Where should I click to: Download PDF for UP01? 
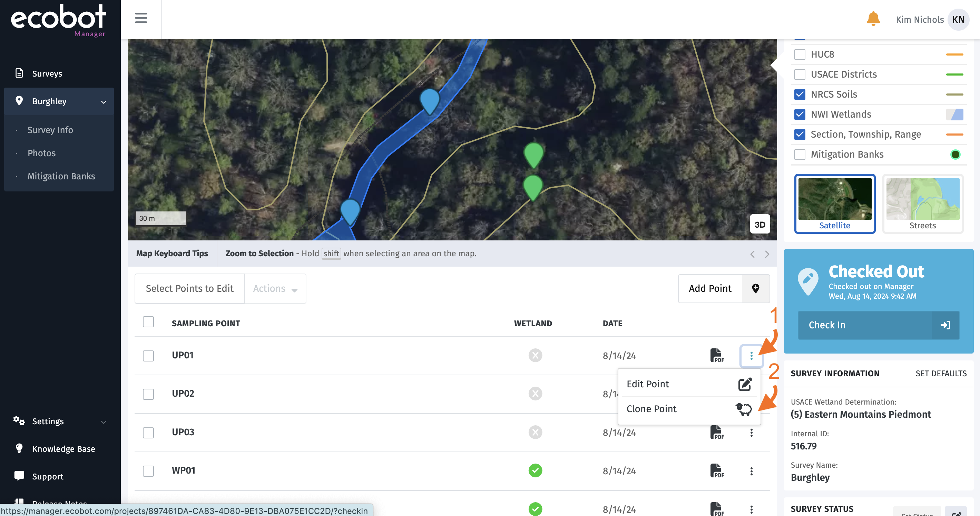point(717,356)
